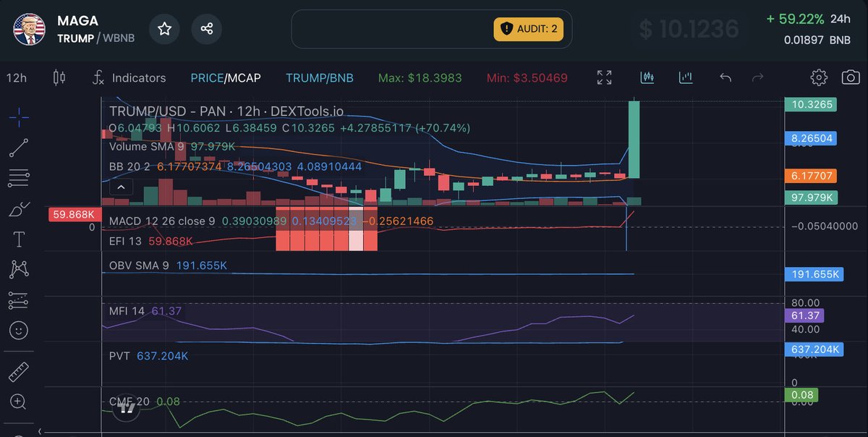Click the MAGA token avatar image
This screenshot has height=437, width=868.
tap(29, 29)
